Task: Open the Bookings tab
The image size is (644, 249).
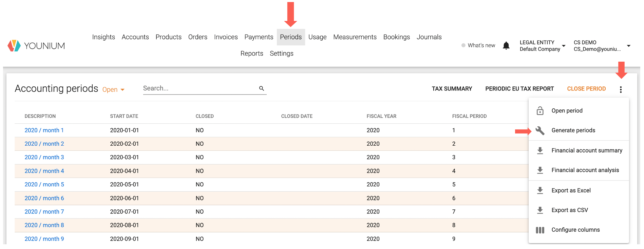Action: [x=396, y=37]
